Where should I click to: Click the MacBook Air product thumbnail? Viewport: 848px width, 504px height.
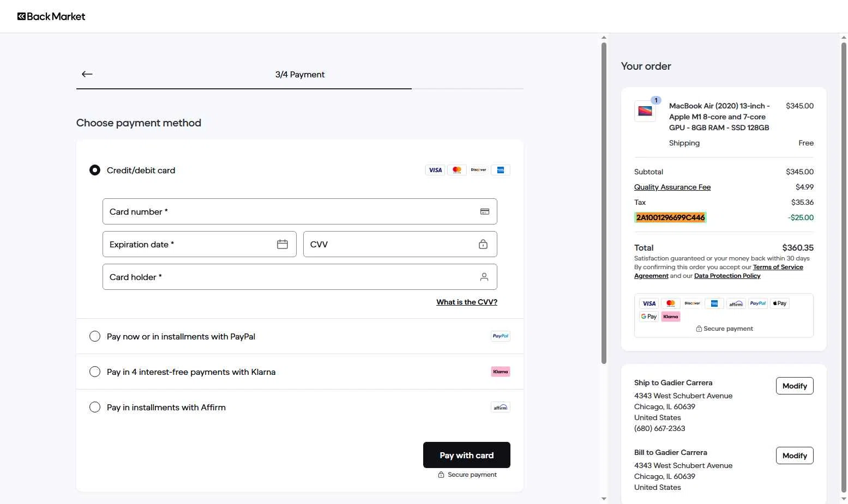tap(645, 111)
